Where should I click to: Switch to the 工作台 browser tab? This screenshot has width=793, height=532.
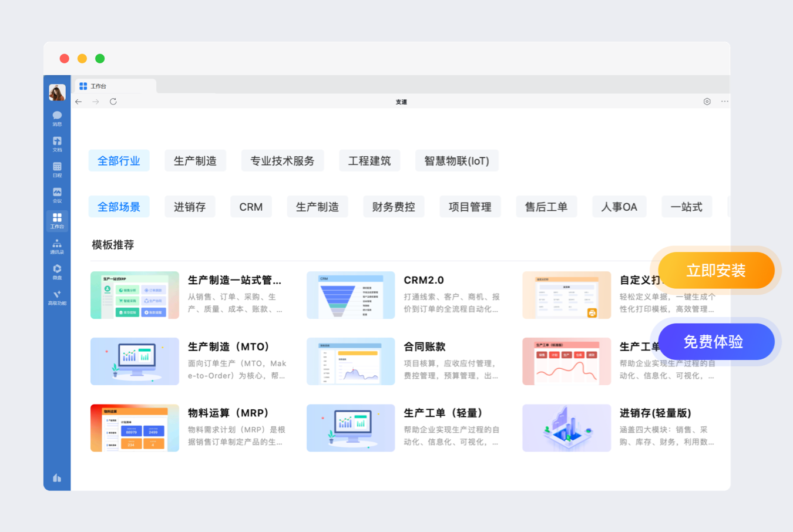click(x=115, y=86)
